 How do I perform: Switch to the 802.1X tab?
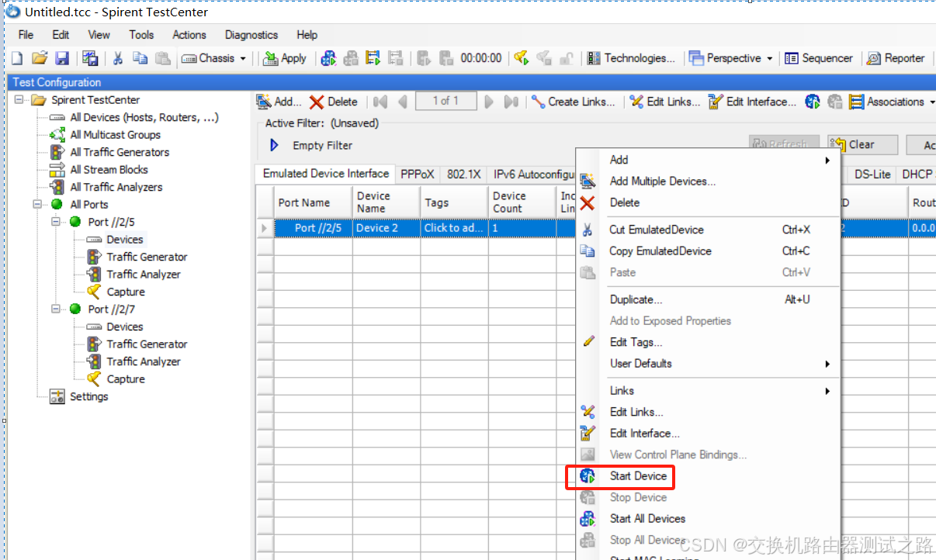(x=464, y=174)
